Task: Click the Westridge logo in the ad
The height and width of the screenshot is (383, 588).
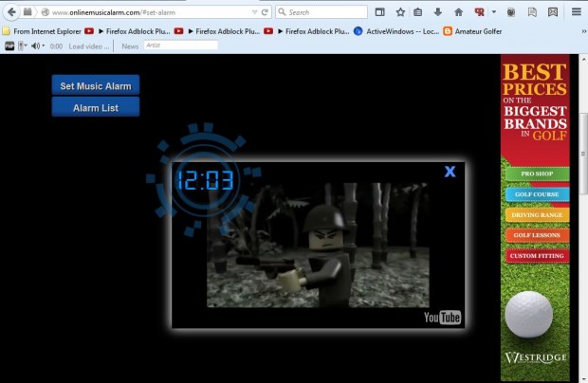Action: (x=536, y=357)
